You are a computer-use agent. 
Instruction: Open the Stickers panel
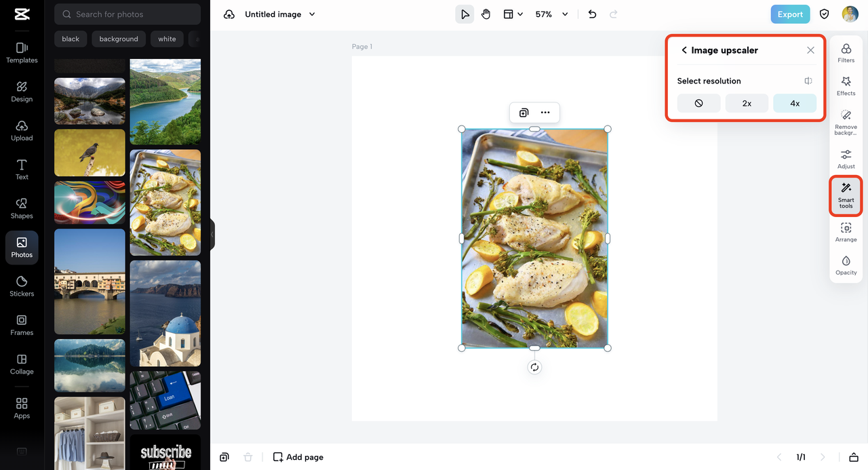(22, 286)
